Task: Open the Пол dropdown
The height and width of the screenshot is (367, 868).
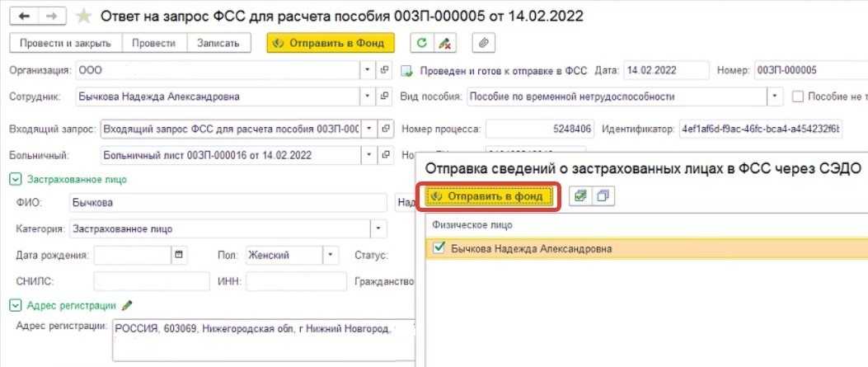Action: (331, 255)
